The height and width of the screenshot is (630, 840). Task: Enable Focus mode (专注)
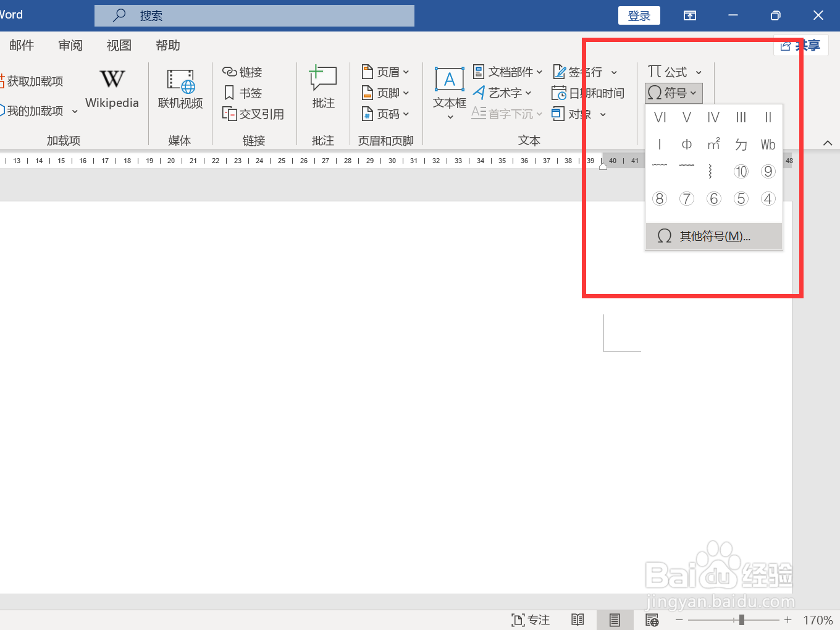[x=531, y=620]
